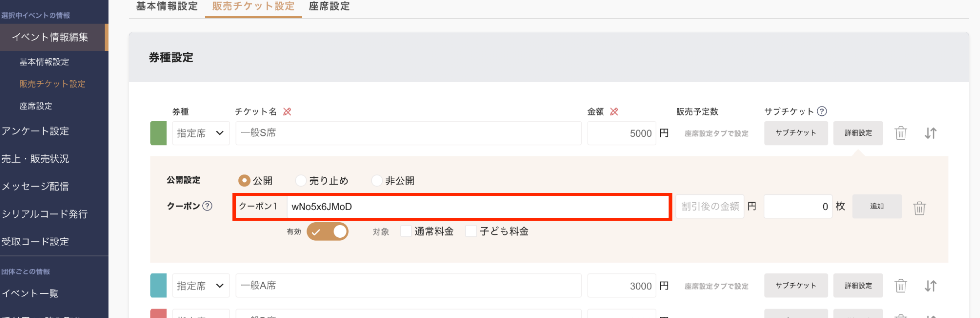
Task: Reorder the 一般A席 row using sort arrows icon
Action: click(x=930, y=286)
